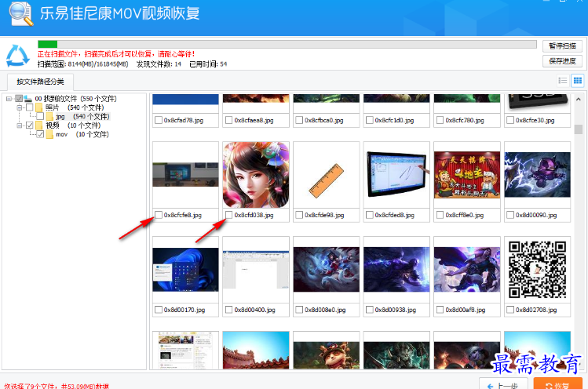
Task: Collapse the 视频 tree node
Action: coord(19,125)
